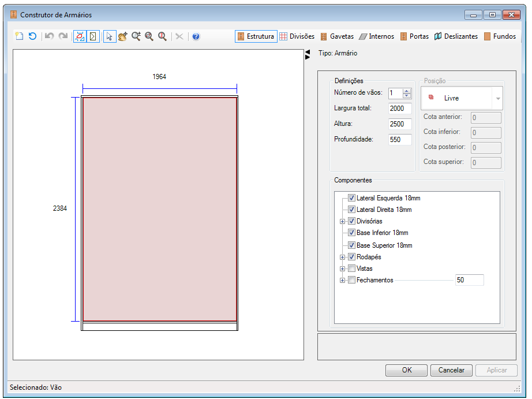This screenshot has width=532, height=399.
Task: Click the Profundidade input field
Action: pyautogui.click(x=400, y=140)
